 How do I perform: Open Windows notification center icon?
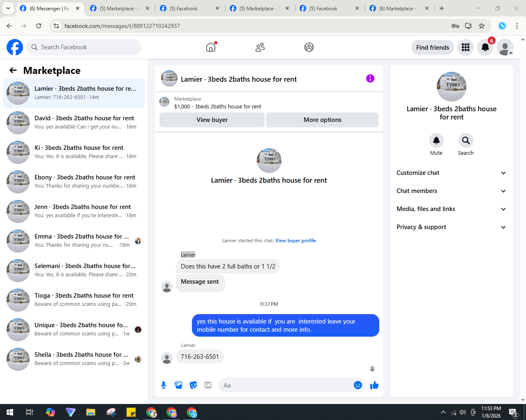[x=513, y=412]
